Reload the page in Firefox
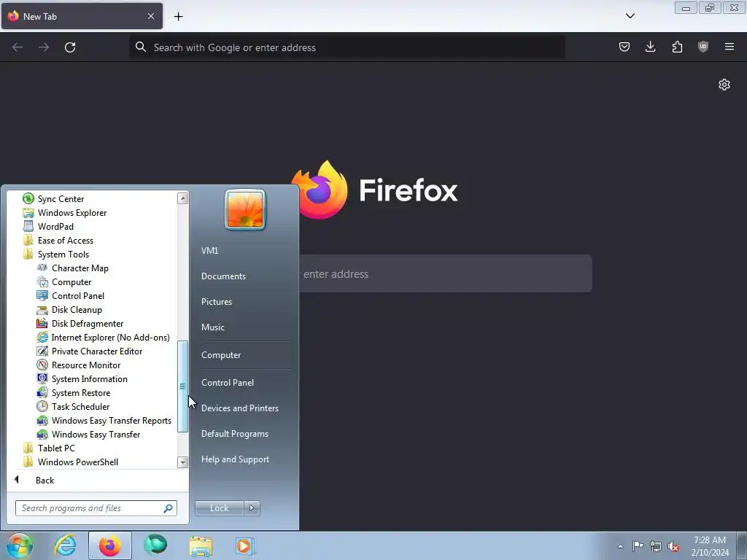This screenshot has width=747, height=560. point(70,47)
